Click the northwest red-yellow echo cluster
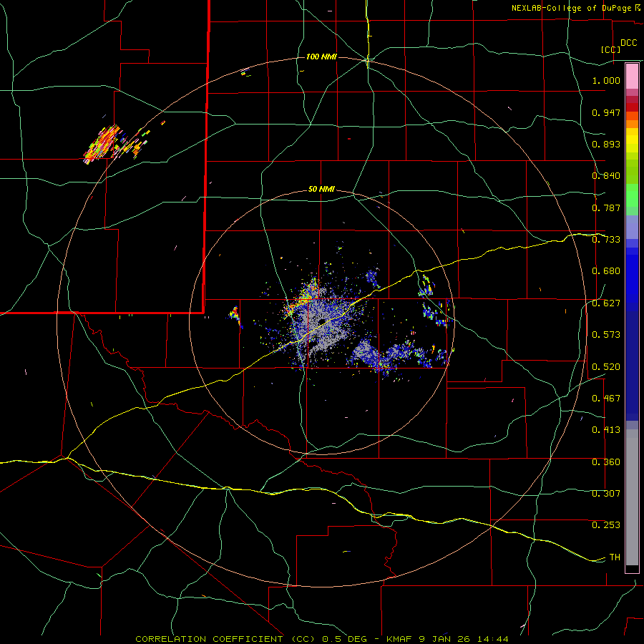 102,144
